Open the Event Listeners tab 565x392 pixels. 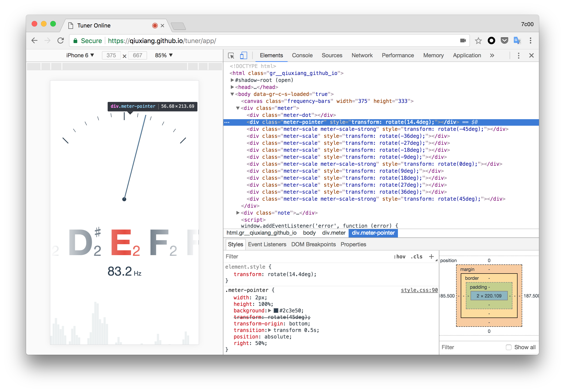tap(267, 244)
